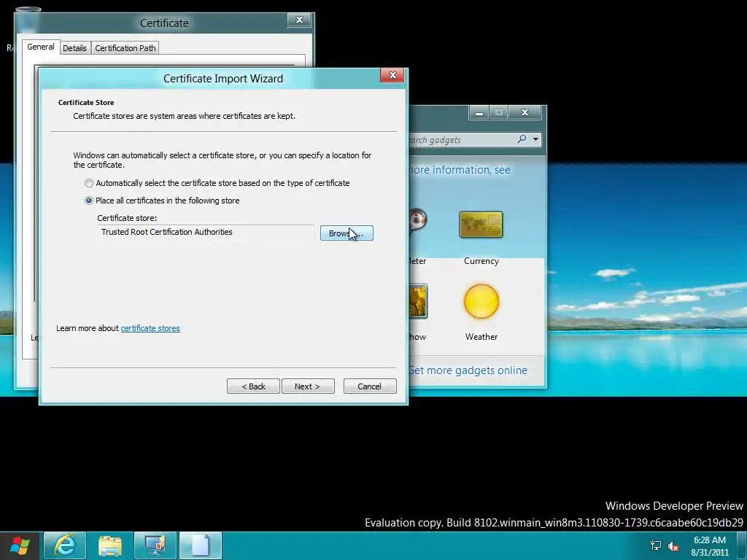Open the network tray icon

click(x=656, y=545)
